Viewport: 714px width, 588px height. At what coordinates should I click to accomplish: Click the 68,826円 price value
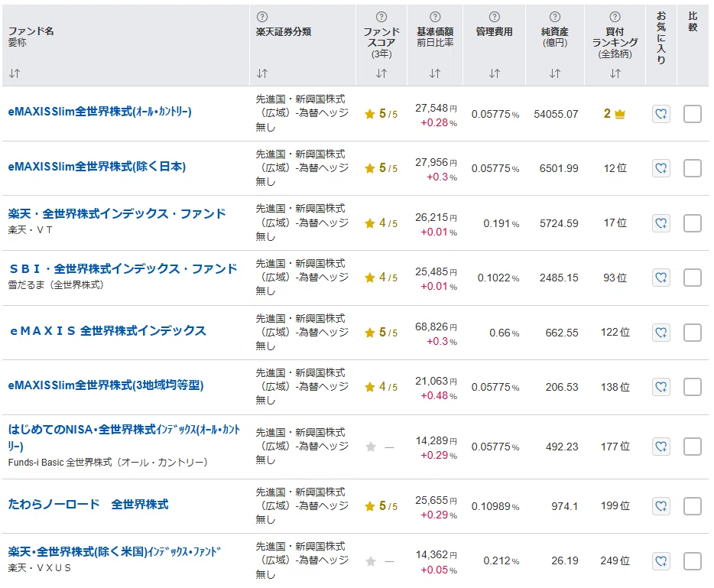pyautogui.click(x=436, y=327)
